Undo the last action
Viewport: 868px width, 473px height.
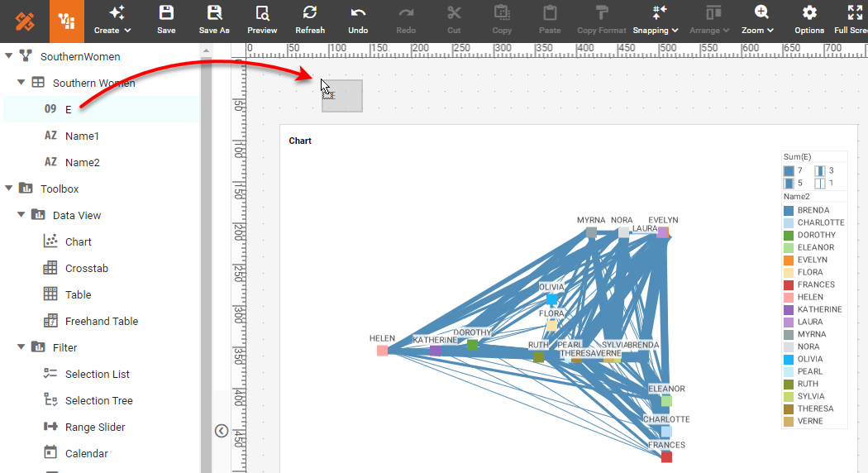(x=358, y=21)
